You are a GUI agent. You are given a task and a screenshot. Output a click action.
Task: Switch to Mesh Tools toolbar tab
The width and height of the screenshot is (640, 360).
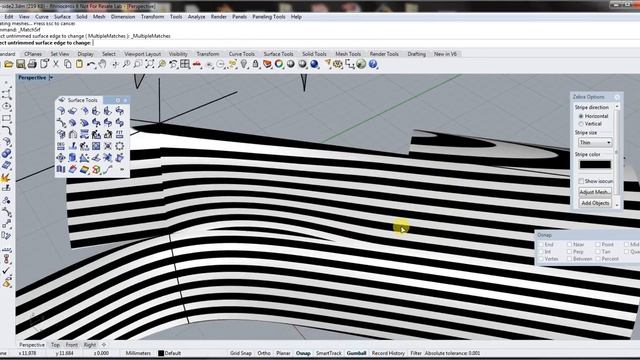click(348, 54)
